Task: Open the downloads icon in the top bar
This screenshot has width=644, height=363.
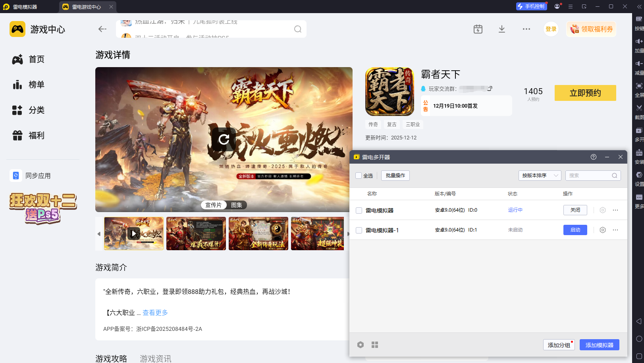Action: 502,29
